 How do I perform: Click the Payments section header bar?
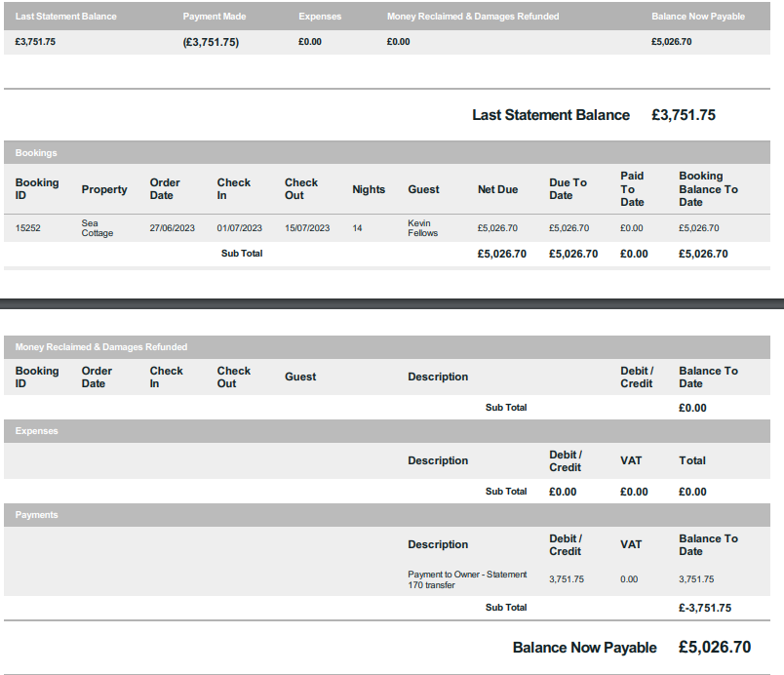[x=387, y=515]
